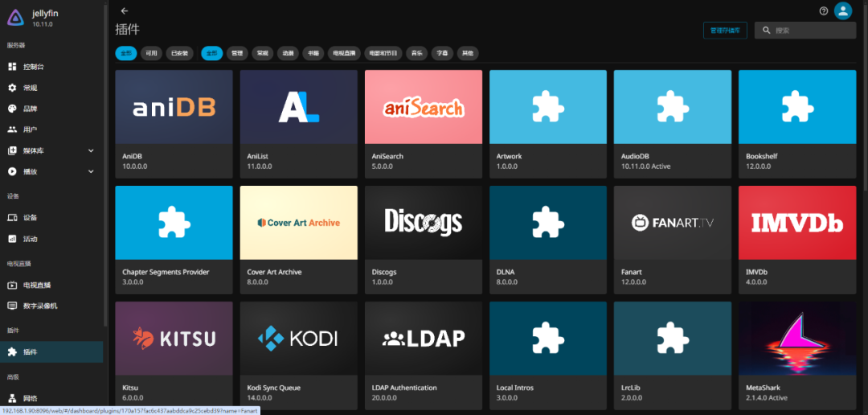Open 常规 general settings in sidebar

tap(51, 88)
